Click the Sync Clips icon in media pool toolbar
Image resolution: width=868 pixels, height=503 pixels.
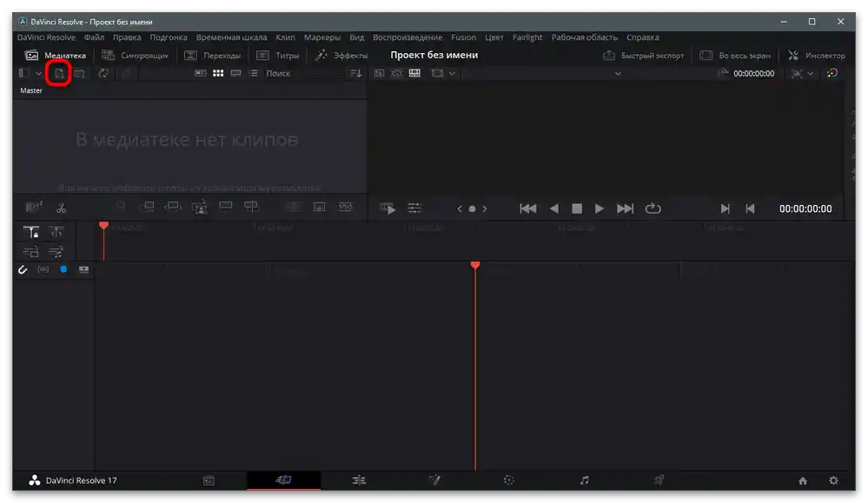point(103,73)
